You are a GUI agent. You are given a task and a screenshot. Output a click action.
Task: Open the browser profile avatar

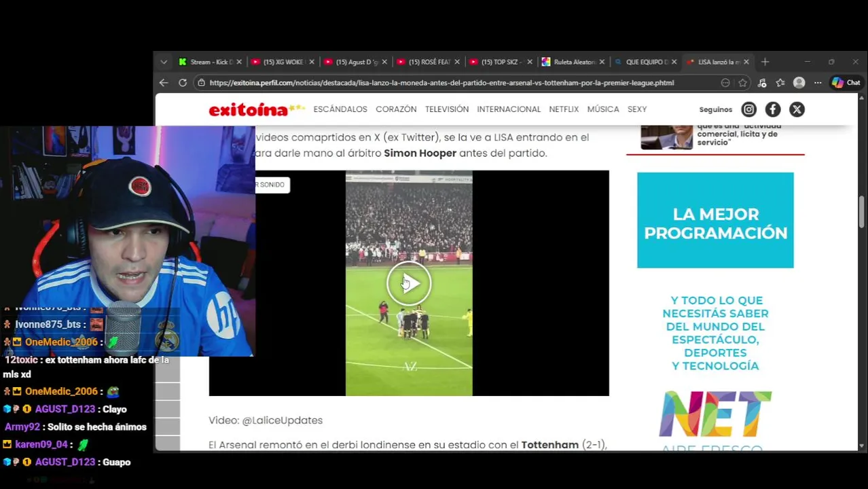(799, 83)
